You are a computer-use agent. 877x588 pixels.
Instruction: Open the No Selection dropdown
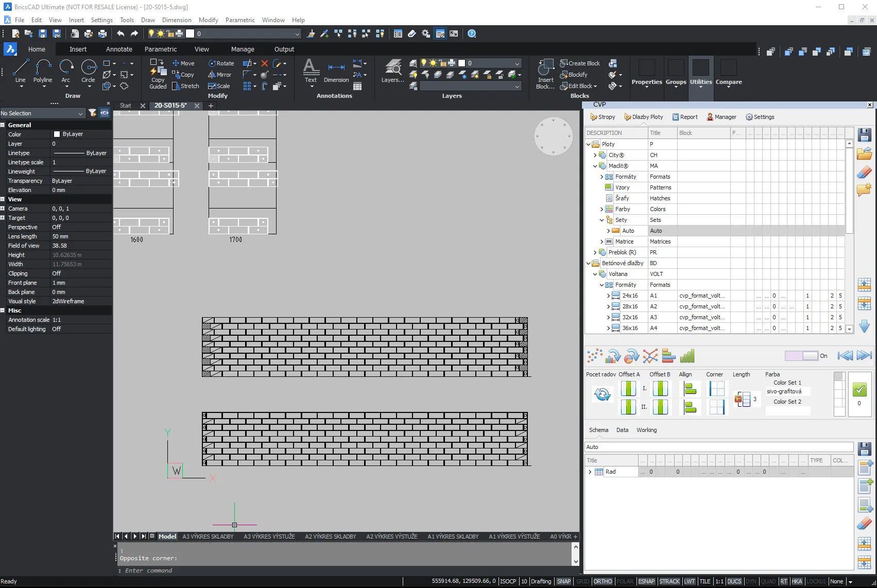click(42, 113)
